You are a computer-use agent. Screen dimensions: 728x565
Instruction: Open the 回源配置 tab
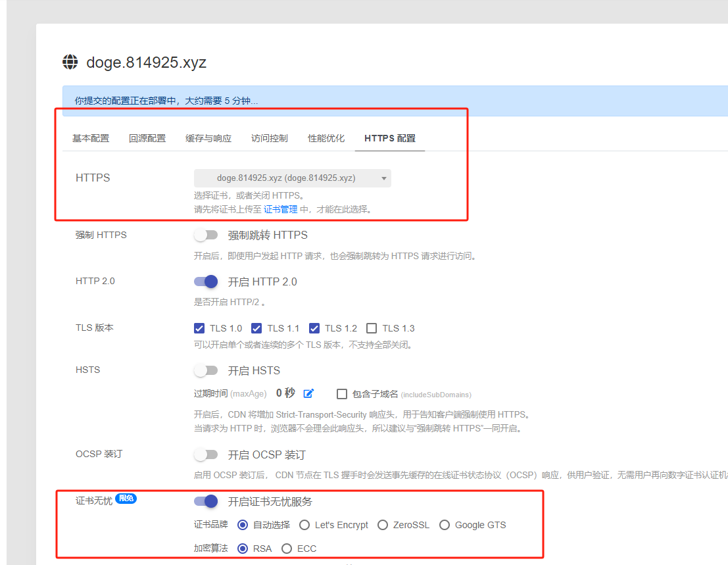click(147, 138)
